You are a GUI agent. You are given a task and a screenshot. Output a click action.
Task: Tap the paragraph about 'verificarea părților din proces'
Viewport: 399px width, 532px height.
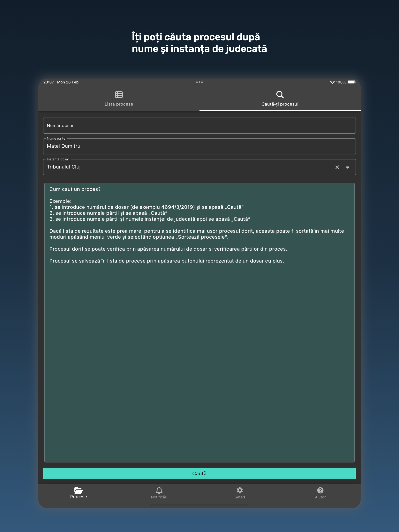pyautogui.click(x=168, y=249)
